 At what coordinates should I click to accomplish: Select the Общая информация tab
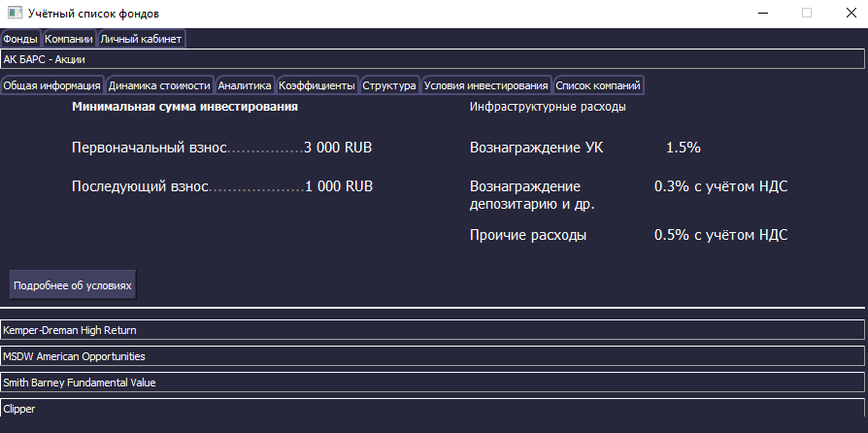(52, 85)
